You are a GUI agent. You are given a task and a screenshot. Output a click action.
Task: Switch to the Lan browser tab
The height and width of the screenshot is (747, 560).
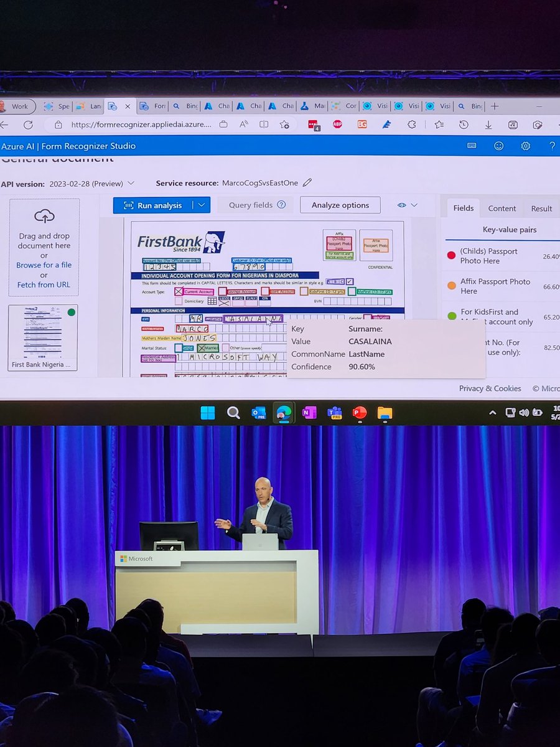click(x=88, y=106)
